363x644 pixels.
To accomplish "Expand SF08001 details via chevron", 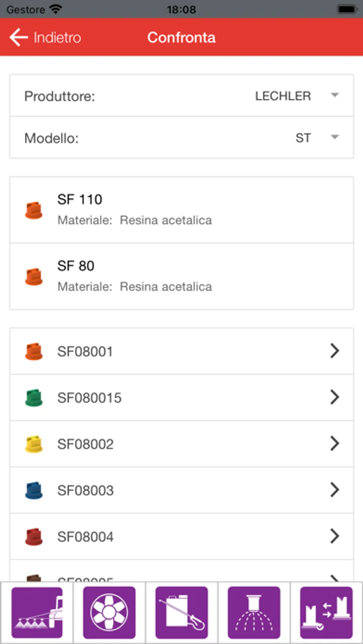I will click(334, 351).
